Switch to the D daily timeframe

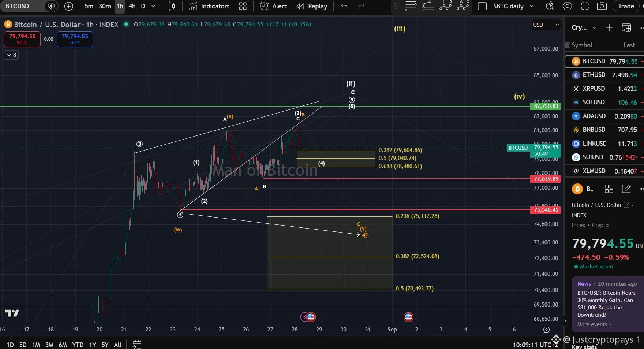tap(143, 6)
